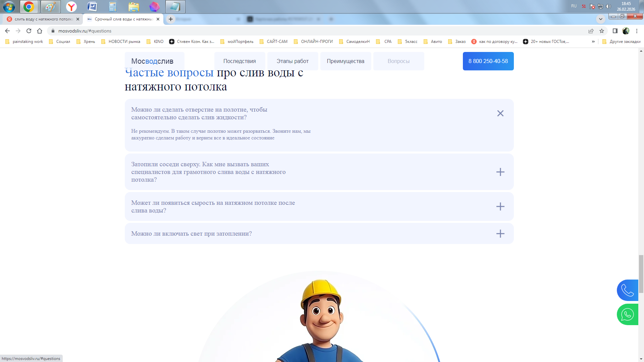Open Yandex Browser from the taskbar
This screenshot has width=644, height=362.
[x=71, y=6]
